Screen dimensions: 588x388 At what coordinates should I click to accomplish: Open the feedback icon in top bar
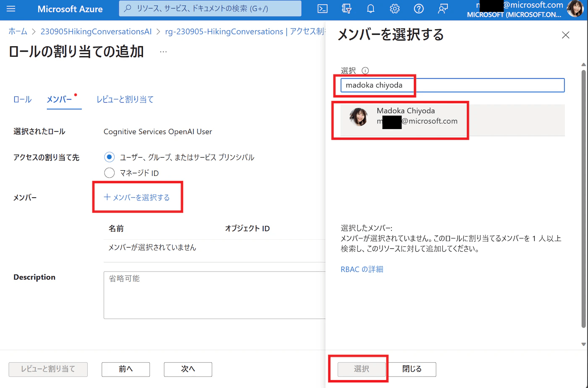443,9
